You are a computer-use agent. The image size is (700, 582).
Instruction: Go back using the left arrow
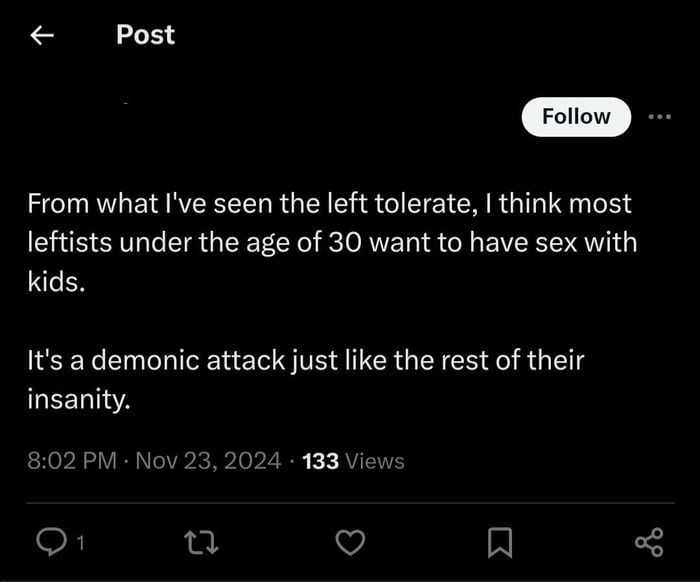click(40, 35)
